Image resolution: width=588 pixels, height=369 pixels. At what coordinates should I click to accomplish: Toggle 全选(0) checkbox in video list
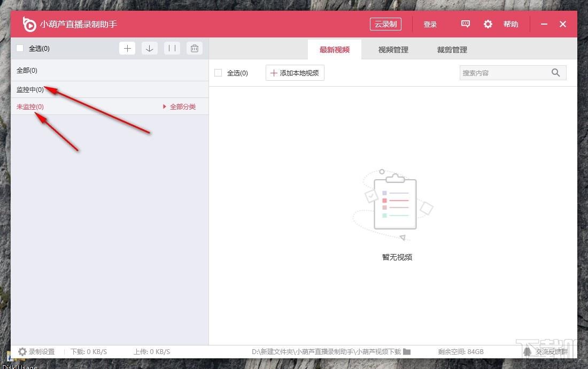(x=218, y=73)
